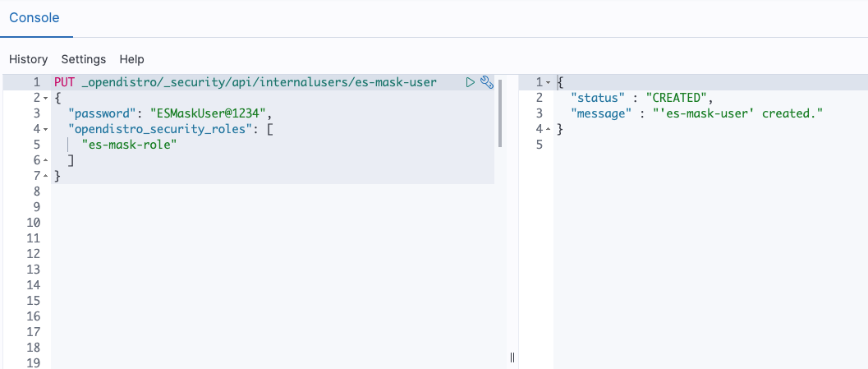Collapse the request body at line 2

point(45,99)
